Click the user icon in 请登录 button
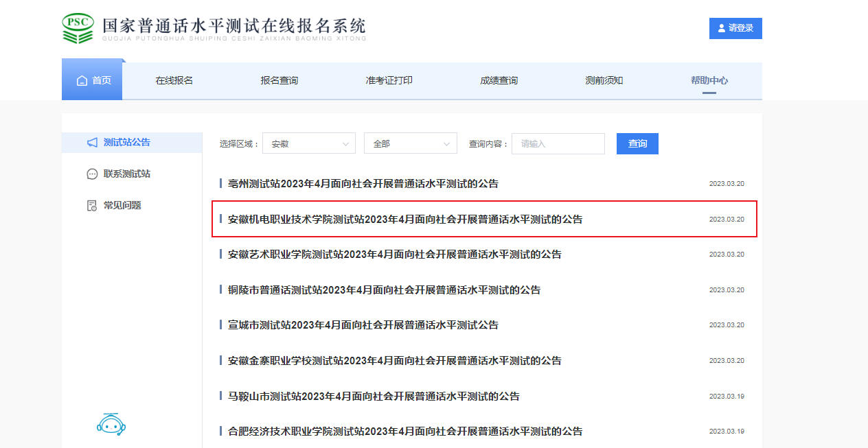This screenshot has height=448, width=868. (721, 28)
